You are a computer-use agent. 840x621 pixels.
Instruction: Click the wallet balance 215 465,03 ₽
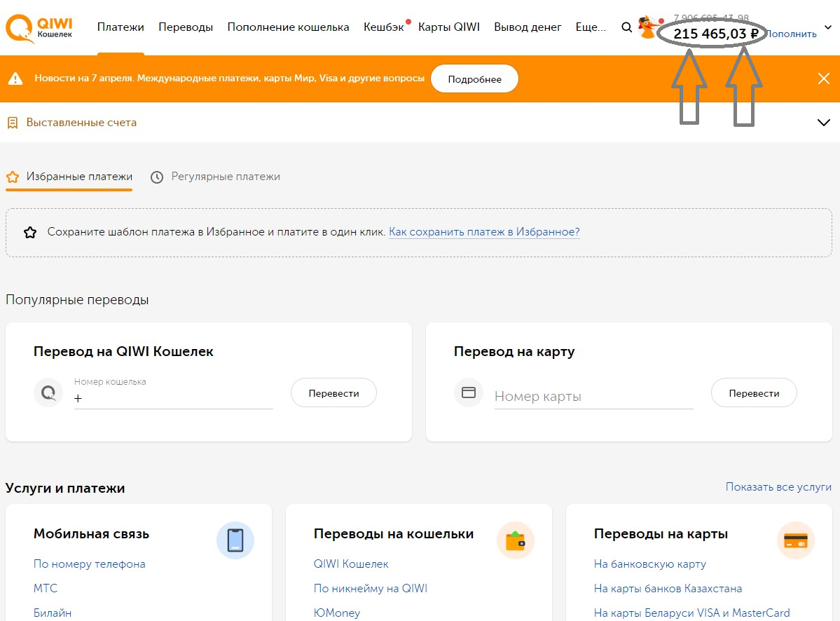(x=716, y=34)
